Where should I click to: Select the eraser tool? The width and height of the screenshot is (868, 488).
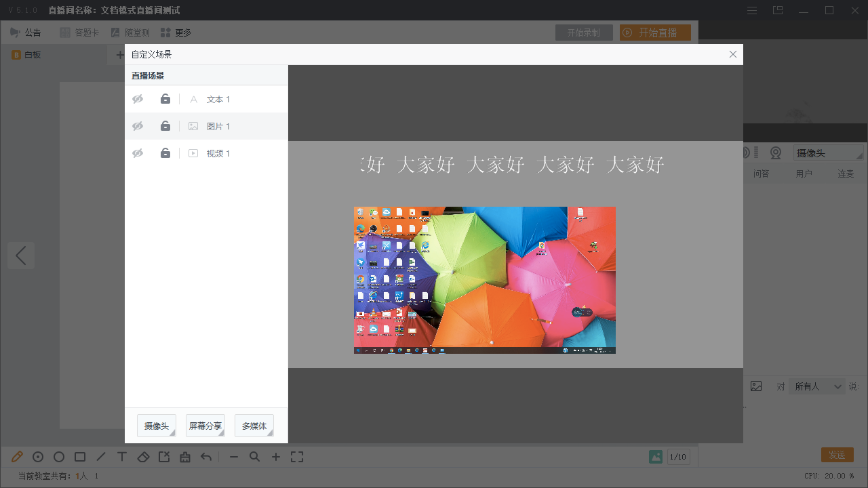pyautogui.click(x=143, y=457)
